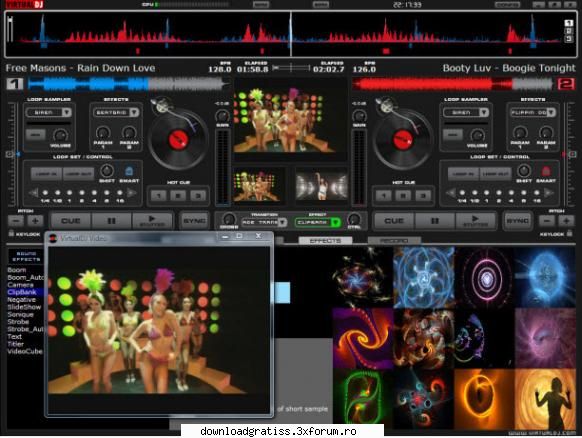
Task: Click deck 2 SYNC button
Action: [517, 221]
